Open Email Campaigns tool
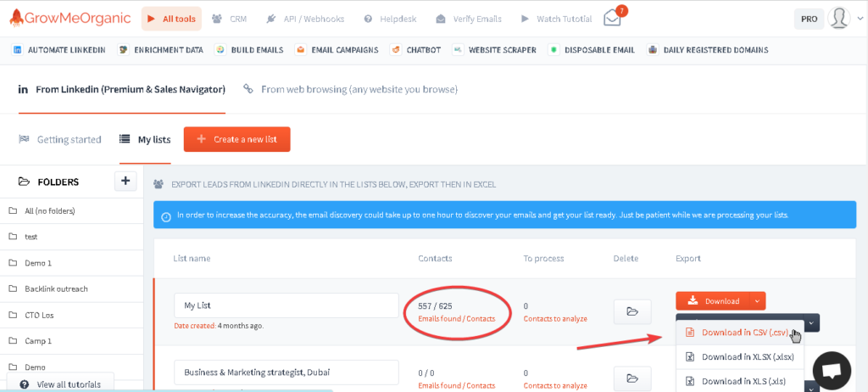This screenshot has width=868, height=392. point(337,50)
